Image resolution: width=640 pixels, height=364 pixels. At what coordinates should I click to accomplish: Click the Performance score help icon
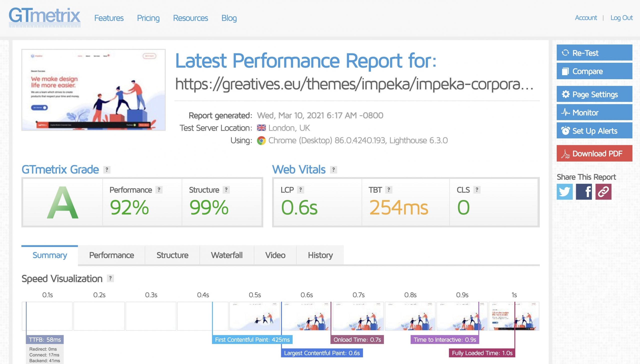click(159, 190)
